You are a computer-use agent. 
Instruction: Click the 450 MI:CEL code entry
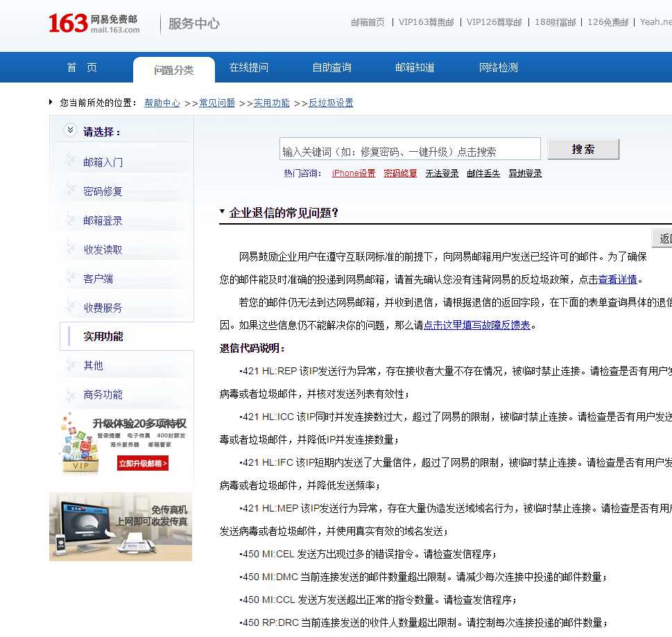(x=267, y=555)
